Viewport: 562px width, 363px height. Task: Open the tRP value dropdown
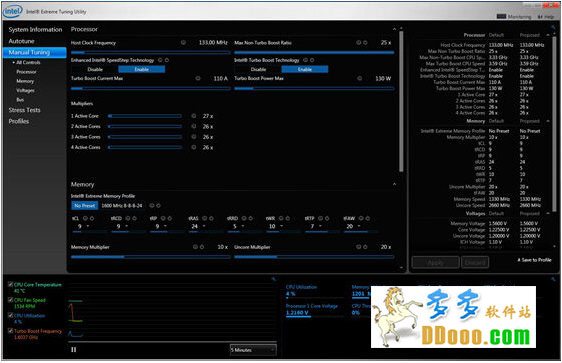[166, 226]
